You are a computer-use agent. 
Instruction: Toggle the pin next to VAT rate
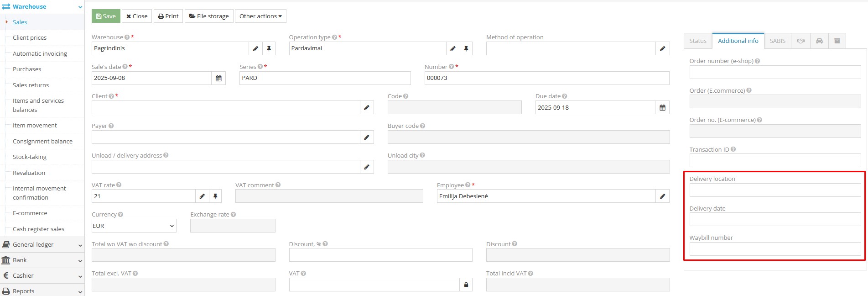point(215,196)
